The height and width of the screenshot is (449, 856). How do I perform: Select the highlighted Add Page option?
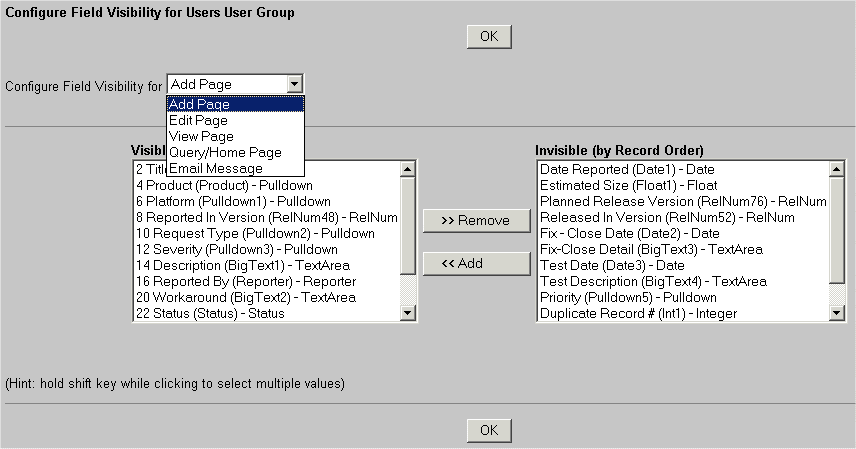coord(200,104)
